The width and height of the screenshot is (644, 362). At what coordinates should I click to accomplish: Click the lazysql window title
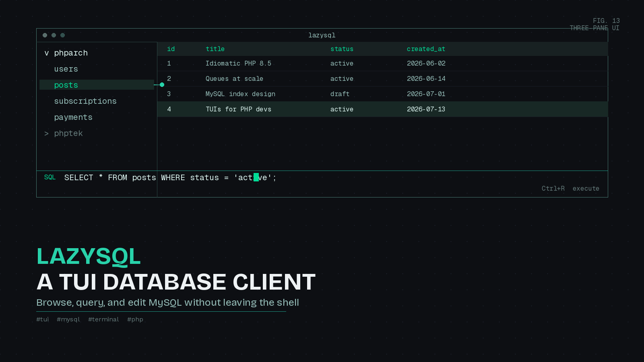pos(322,35)
